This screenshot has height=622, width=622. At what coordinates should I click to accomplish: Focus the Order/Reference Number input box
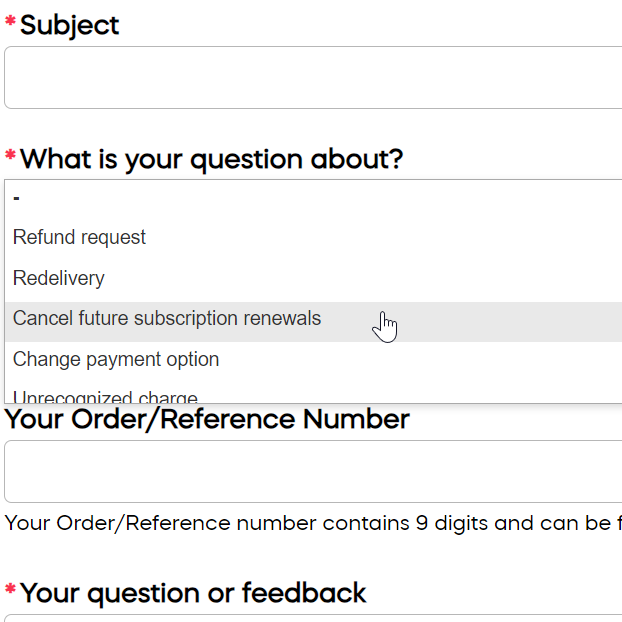313,471
